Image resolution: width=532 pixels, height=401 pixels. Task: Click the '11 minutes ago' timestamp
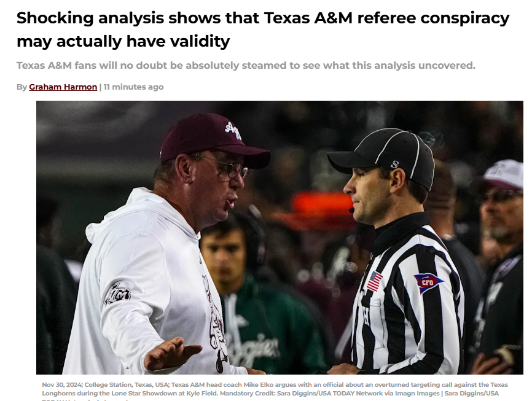[x=133, y=87]
